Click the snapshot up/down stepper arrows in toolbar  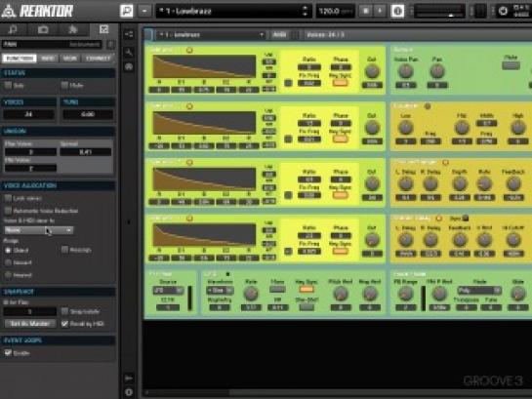click(305, 11)
